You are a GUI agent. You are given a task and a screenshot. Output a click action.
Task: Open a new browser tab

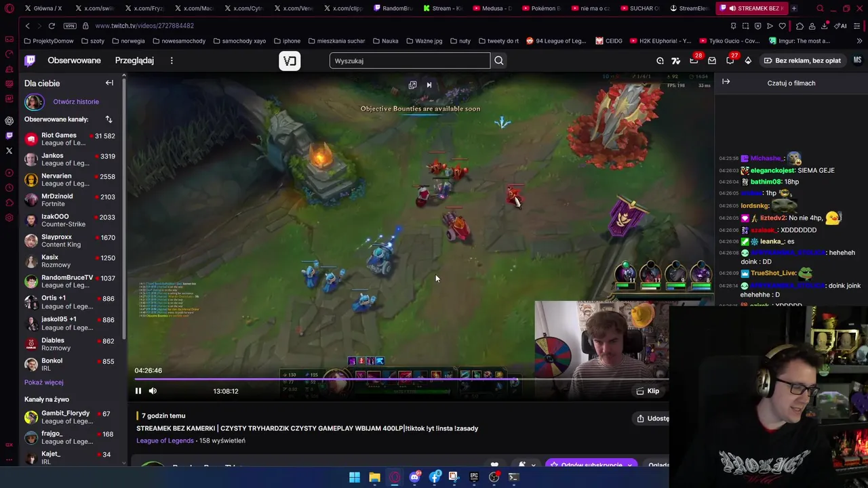point(794,8)
